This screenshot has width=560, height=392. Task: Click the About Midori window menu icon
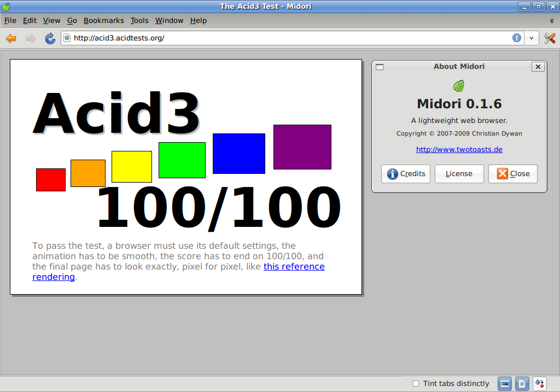click(380, 67)
